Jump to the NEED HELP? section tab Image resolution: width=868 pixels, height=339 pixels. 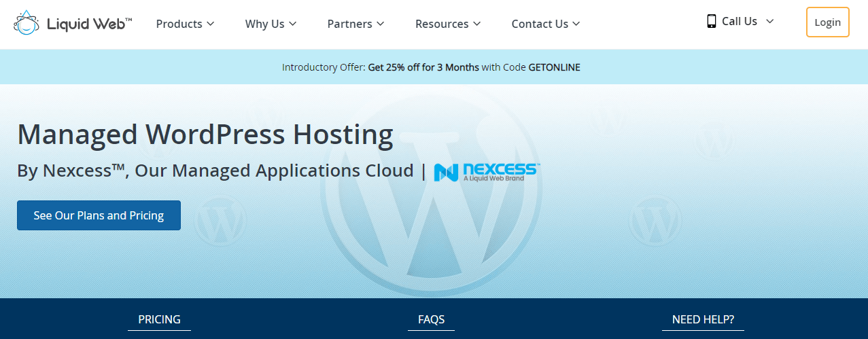(703, 319)
